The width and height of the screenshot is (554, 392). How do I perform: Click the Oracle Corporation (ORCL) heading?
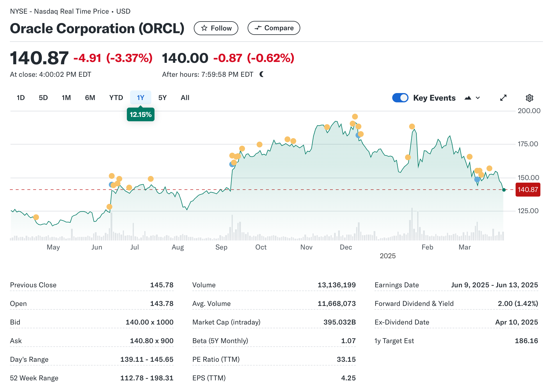[97, 28]
